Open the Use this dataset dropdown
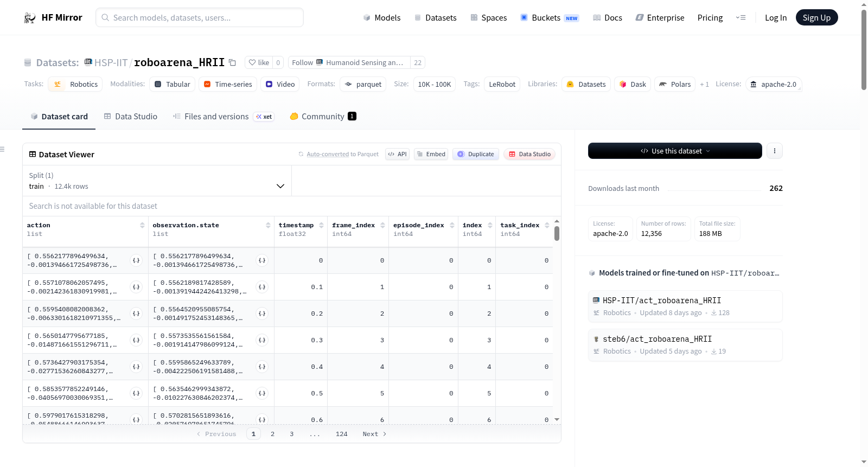This screenshot has width=868, height=467. (675, 151)
